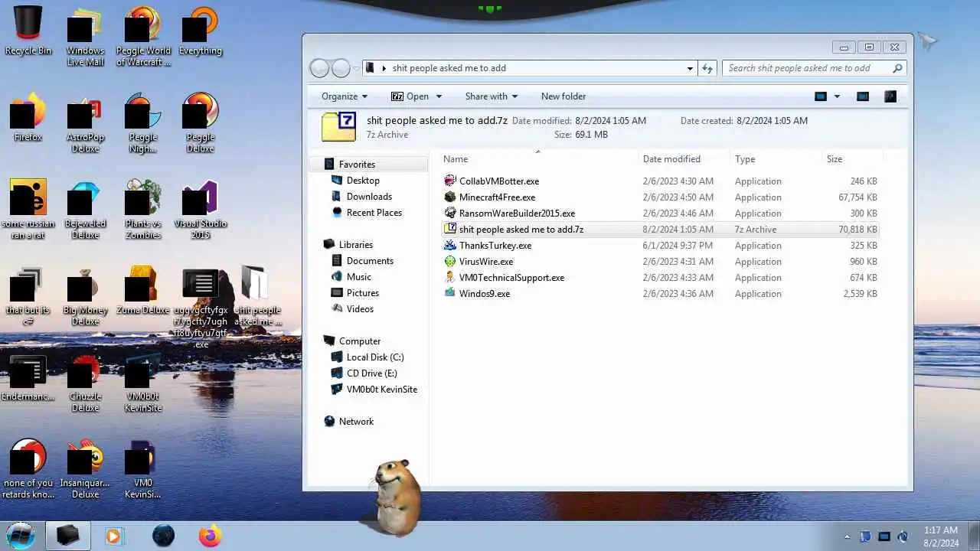The image size is (980, 551).
Task: Open Network in the navigation pane
Action: point(356,422)
